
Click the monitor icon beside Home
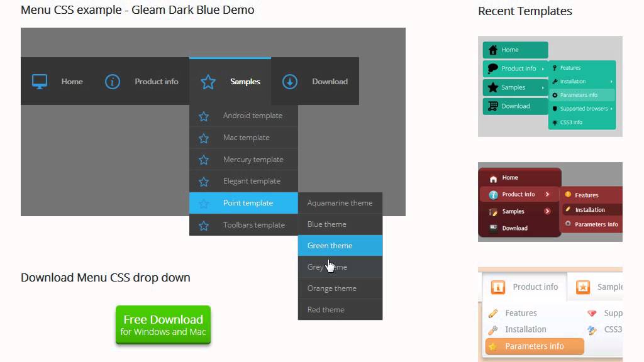point(40,82)
